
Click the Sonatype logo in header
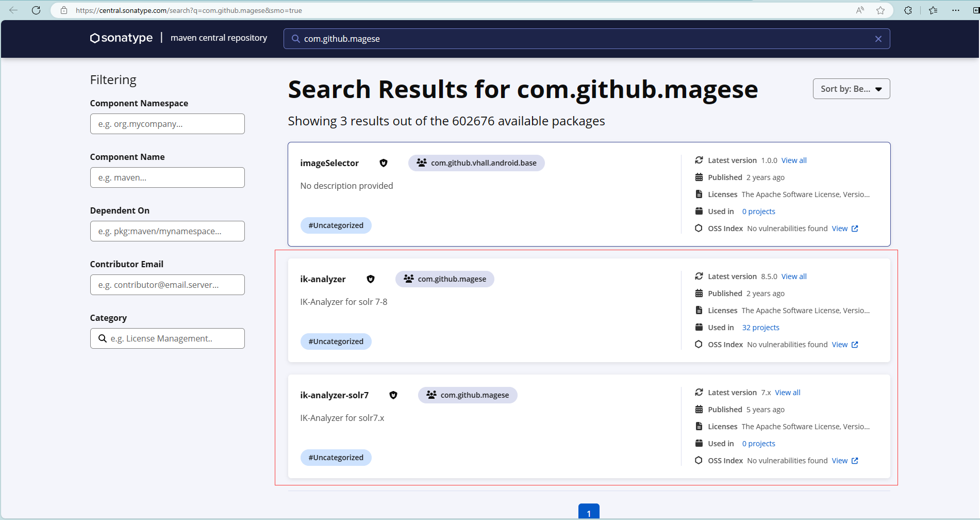[x=122, y=38]
